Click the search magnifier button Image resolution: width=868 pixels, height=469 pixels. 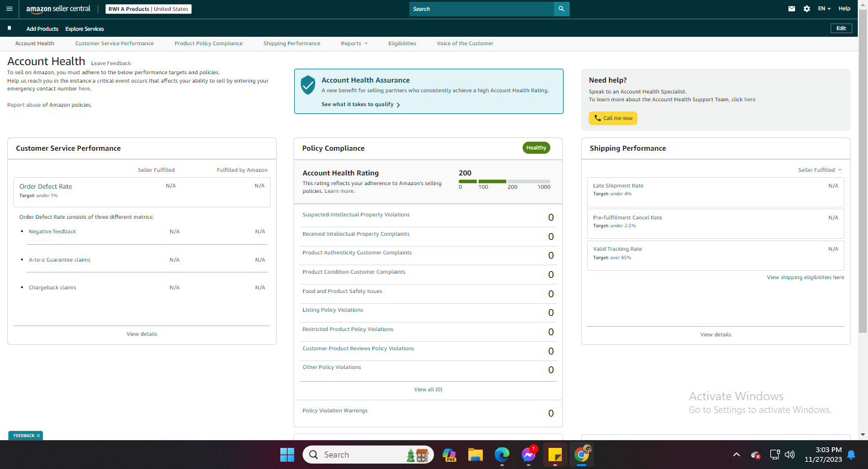[x=561, y=9]
